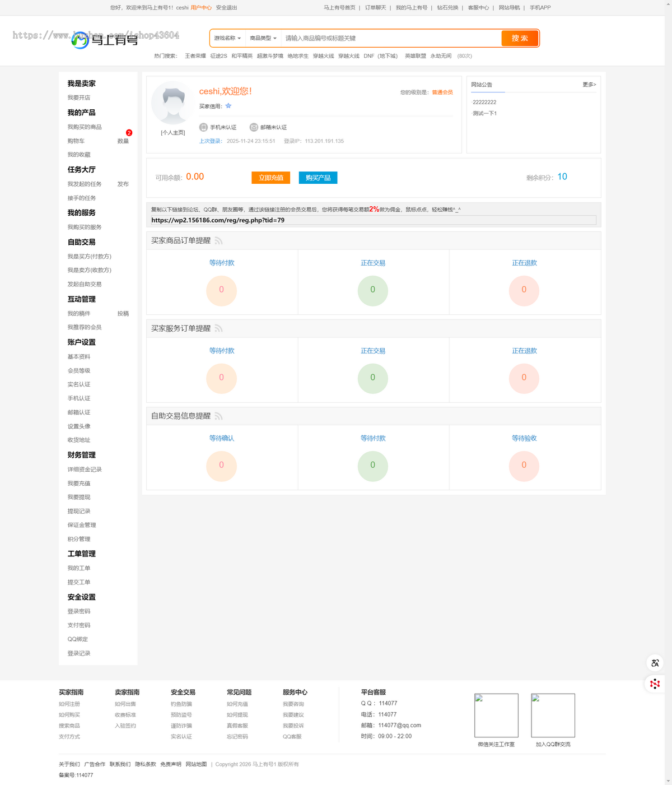
Task: Open 发起自助交易 in sidebar
Action: point(85,284)
